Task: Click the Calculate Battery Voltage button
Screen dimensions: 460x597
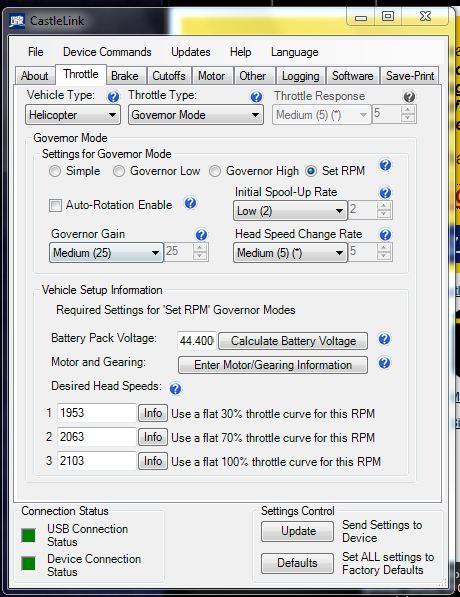Action: 293,341
